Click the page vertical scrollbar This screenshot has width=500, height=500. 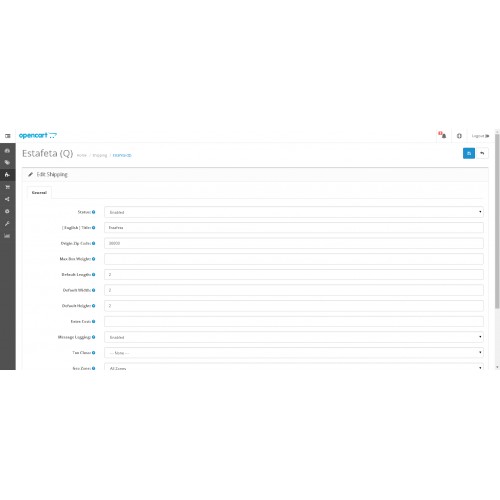[497, 221]
